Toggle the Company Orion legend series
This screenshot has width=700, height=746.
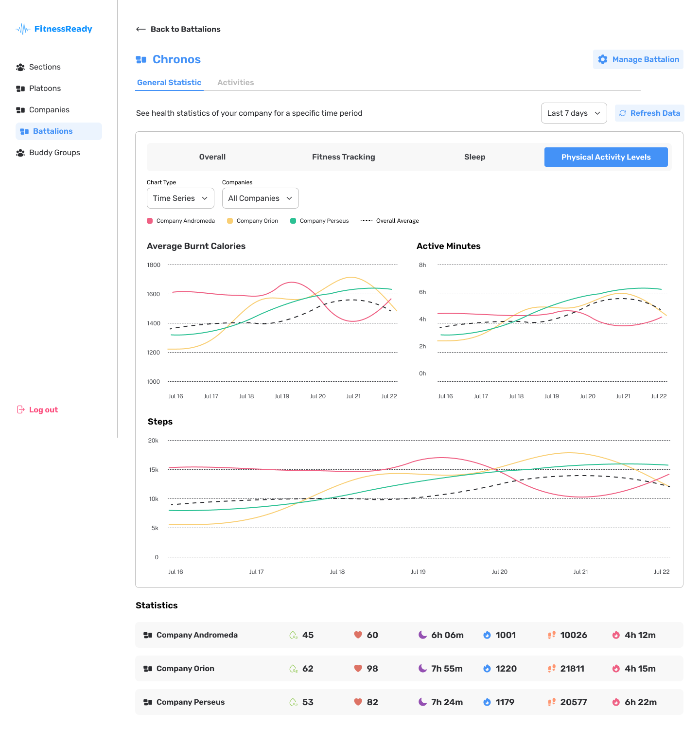pos(253,221)
